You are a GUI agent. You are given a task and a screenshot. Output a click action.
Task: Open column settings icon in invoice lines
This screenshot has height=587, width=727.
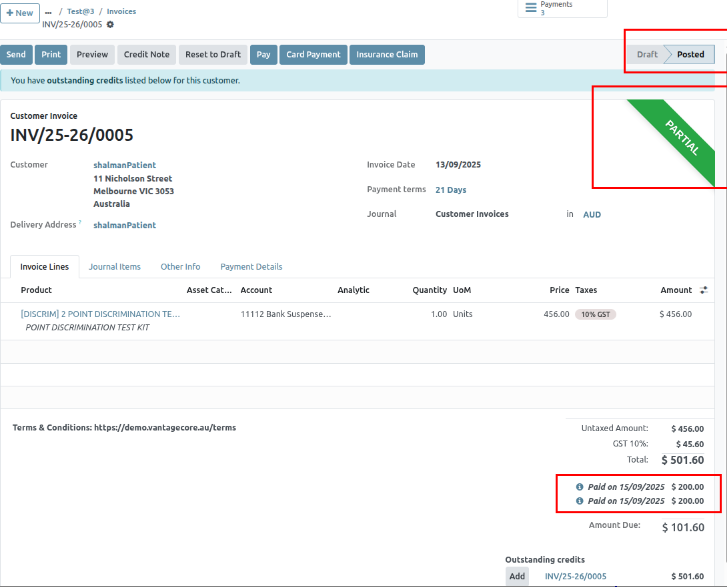703,290
